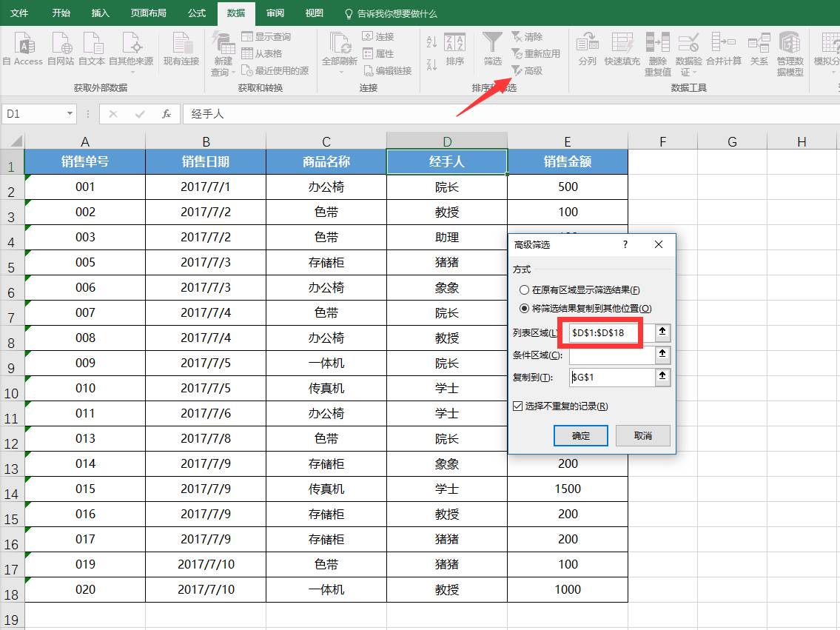Select cell with date 2017/7/8
The height and width of the screenshot is (630, 840).
point(206,438)
